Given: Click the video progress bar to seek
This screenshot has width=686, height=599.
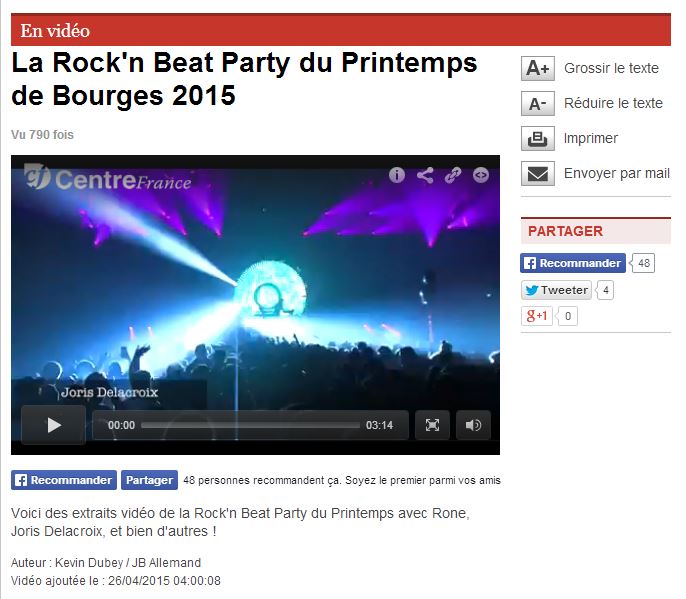Looking at the screenshot, I should tap(250, 425).
